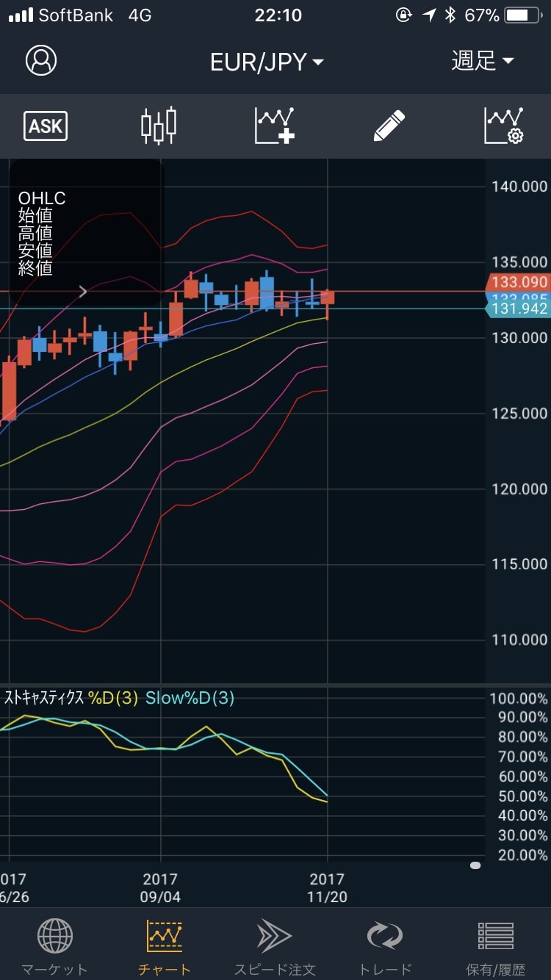Tap the battery indicator in status bar
Screen dimensions: 551x980
pos(522,15)
